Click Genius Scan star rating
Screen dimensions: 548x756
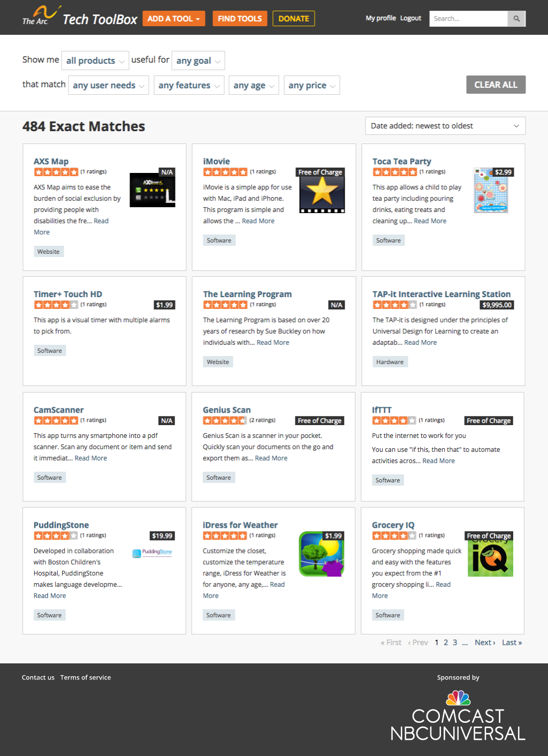click(225, 420)
